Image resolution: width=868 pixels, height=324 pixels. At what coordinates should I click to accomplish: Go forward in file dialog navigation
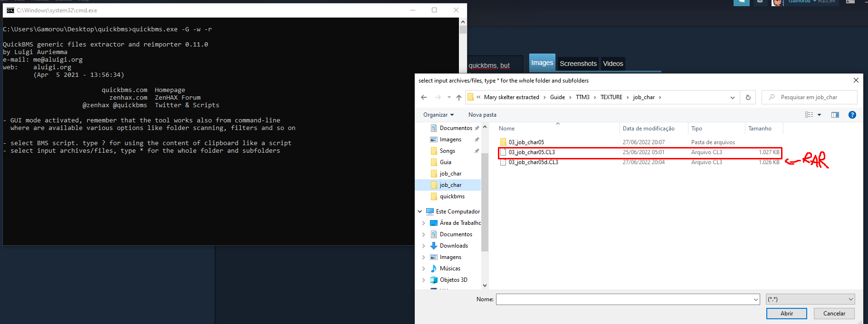click(x=438, y=97)
